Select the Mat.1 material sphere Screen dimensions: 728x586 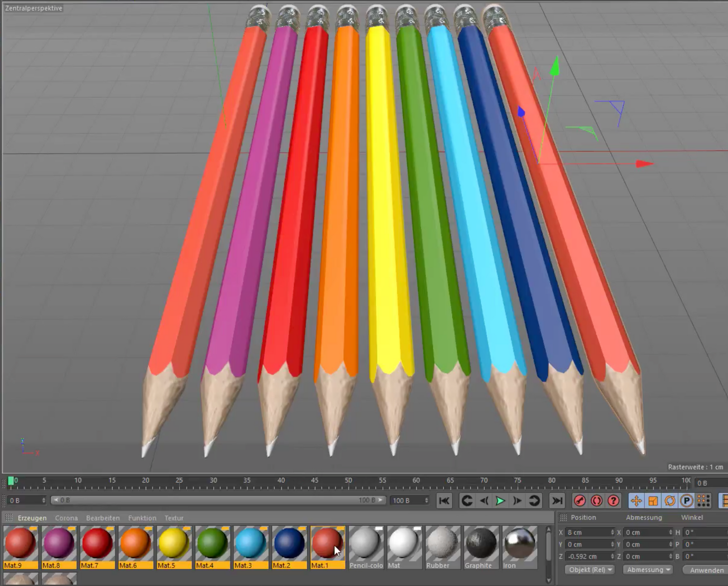point(328,547)
